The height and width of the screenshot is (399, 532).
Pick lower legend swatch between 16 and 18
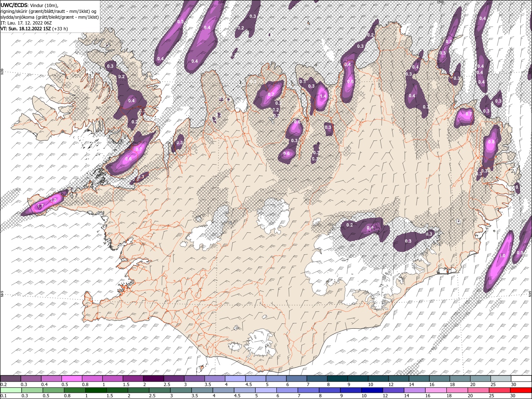[x=435, y=390]
